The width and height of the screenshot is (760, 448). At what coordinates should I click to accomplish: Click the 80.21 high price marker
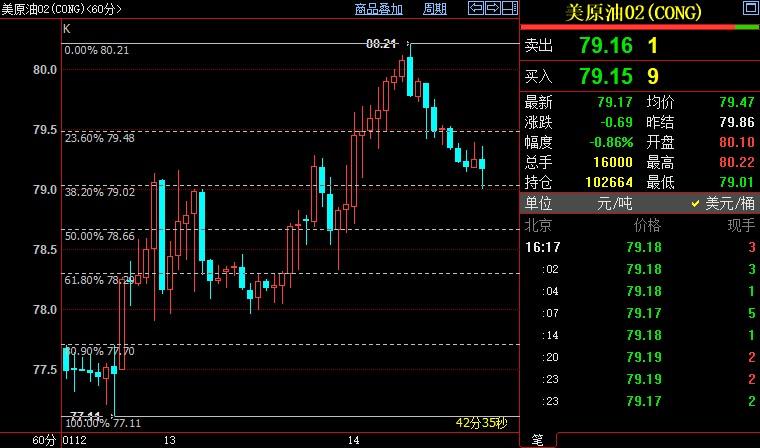click(381, 44)
